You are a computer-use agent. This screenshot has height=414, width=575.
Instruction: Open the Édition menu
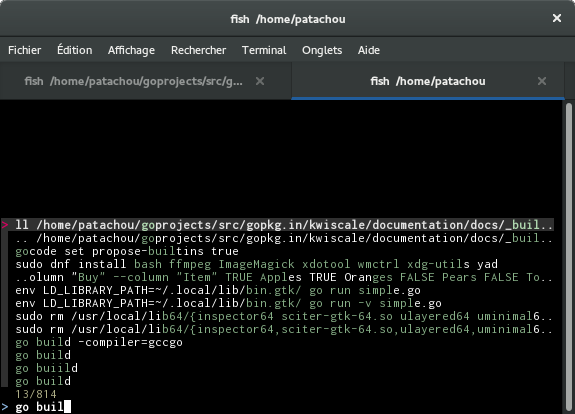(x=74, y=50)
